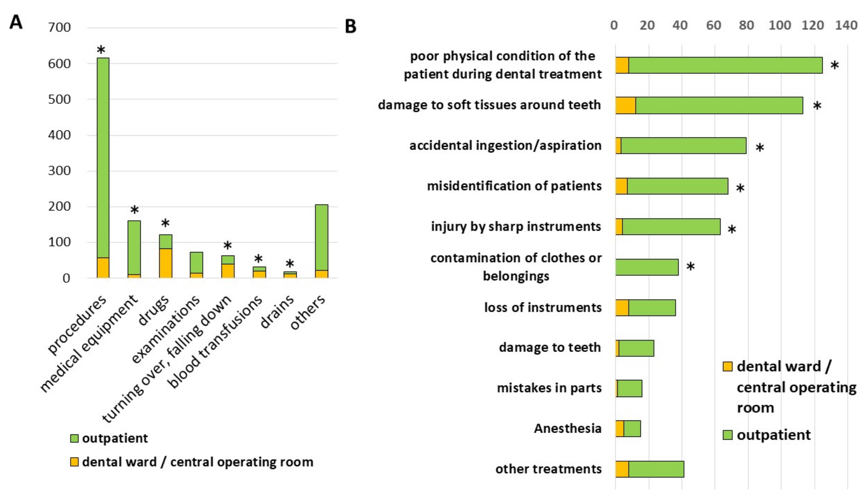Click the panel letter A

(x=16, y=23)
